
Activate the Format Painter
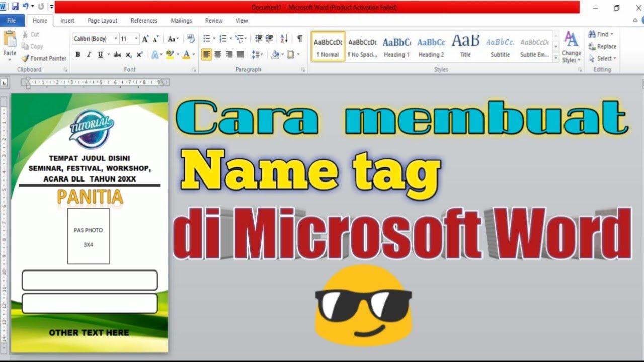(44, 58)
